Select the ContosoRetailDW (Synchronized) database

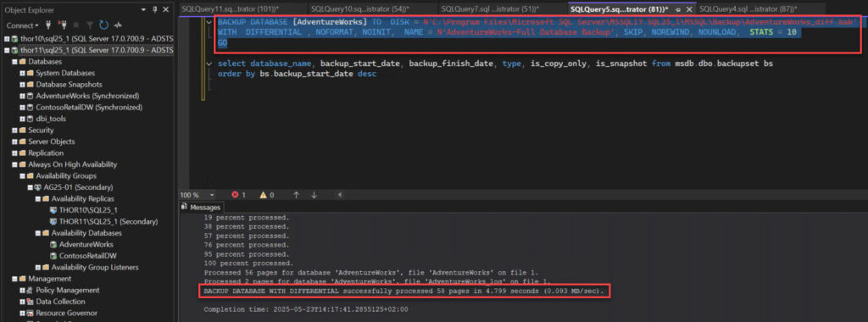click(89, 108)
